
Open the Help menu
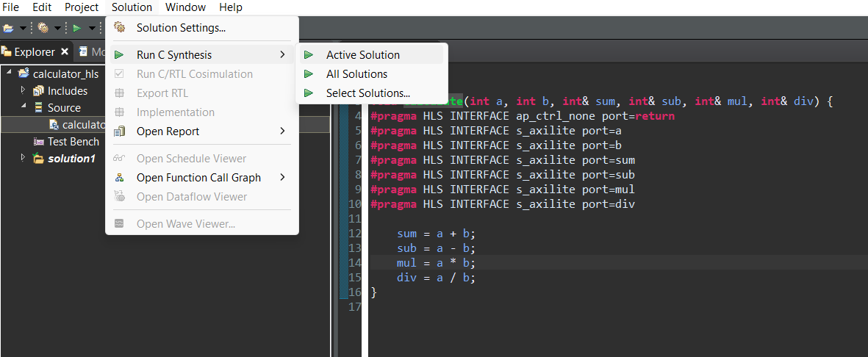pyautogui.click(x=230, y=7)
